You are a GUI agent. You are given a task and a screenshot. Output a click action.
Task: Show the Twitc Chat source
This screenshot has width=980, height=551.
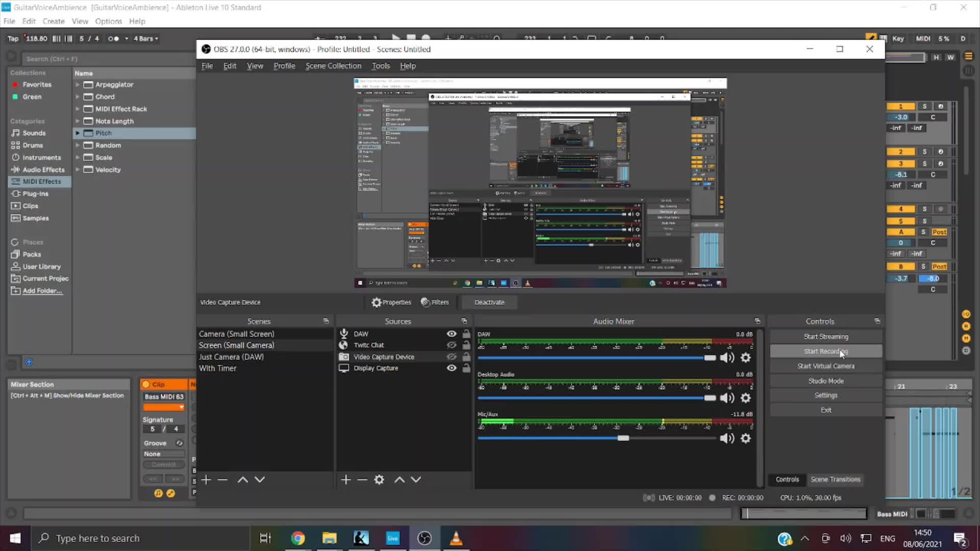point(452,345)
